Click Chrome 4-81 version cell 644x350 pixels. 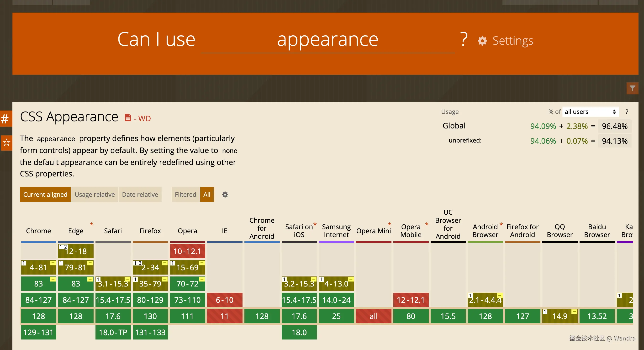[x=38, y=267]
